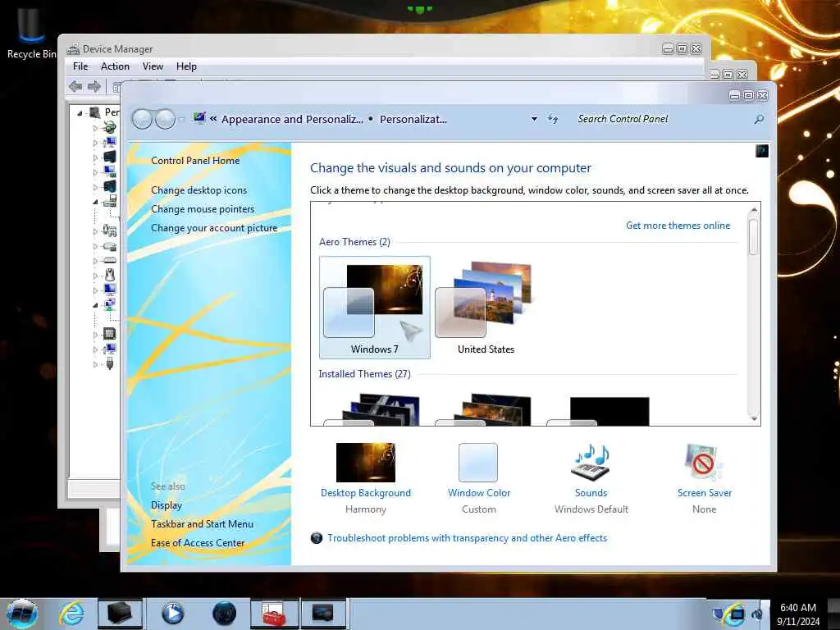Click the Forward arrow in Personalization window
The image size is (840, 630).
(165, 119)
